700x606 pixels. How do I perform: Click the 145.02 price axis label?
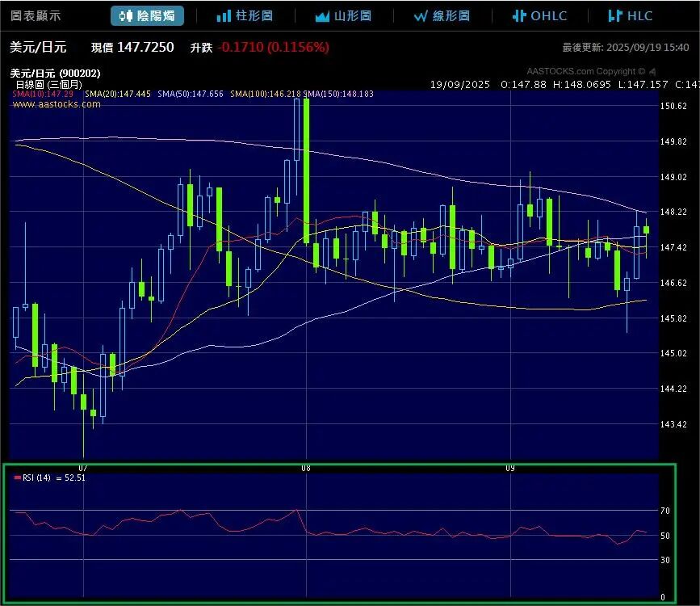(x=673, y=353)
